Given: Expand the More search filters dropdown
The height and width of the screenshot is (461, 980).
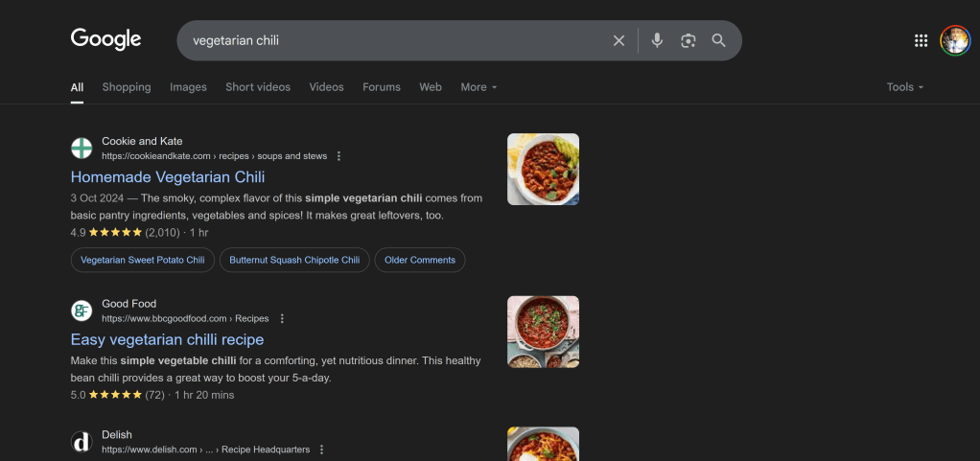Looking at the screenshot, I should (x=478, y=87).
